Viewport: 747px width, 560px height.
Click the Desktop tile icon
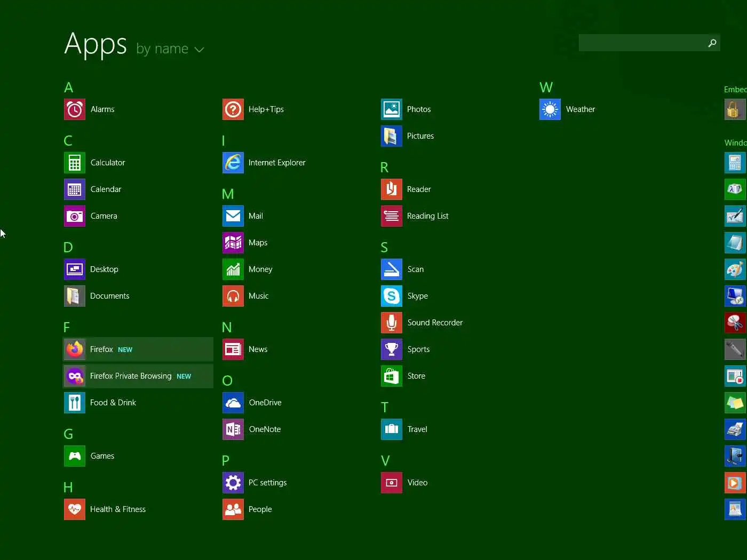point(75,269)
